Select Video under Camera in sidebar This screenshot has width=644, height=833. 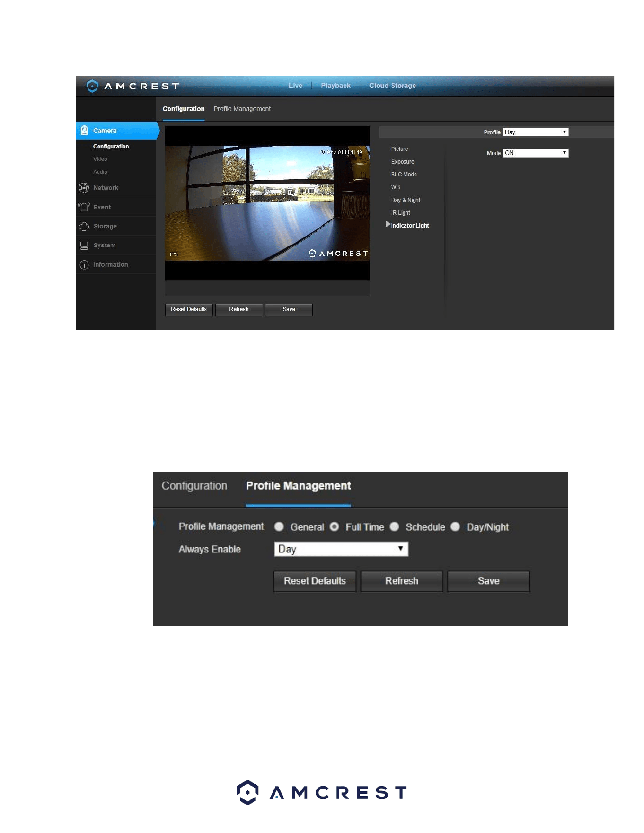(100, 159)
